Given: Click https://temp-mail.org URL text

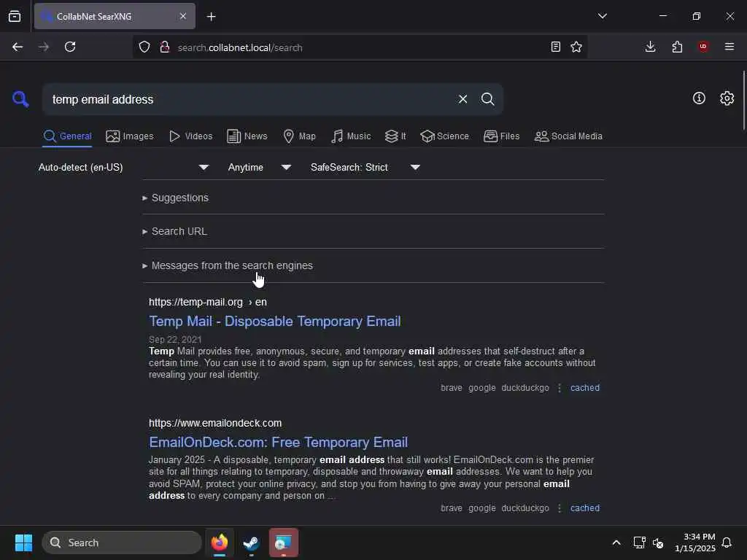Looking at the screenshot, I should click(x=196, y=302).
